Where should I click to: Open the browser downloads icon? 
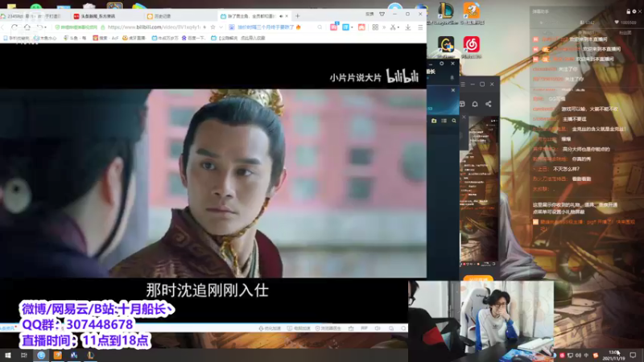(408, 27)
